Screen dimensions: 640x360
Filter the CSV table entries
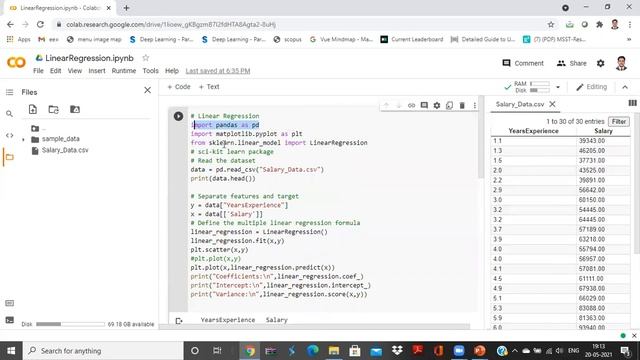pos(619,122)
